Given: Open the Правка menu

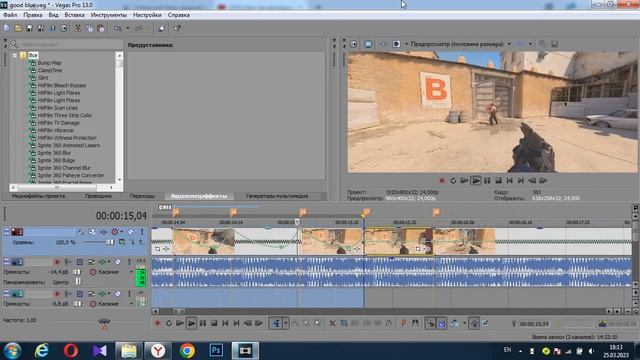Looking at the screenshot, I should (x=33, y=15).
